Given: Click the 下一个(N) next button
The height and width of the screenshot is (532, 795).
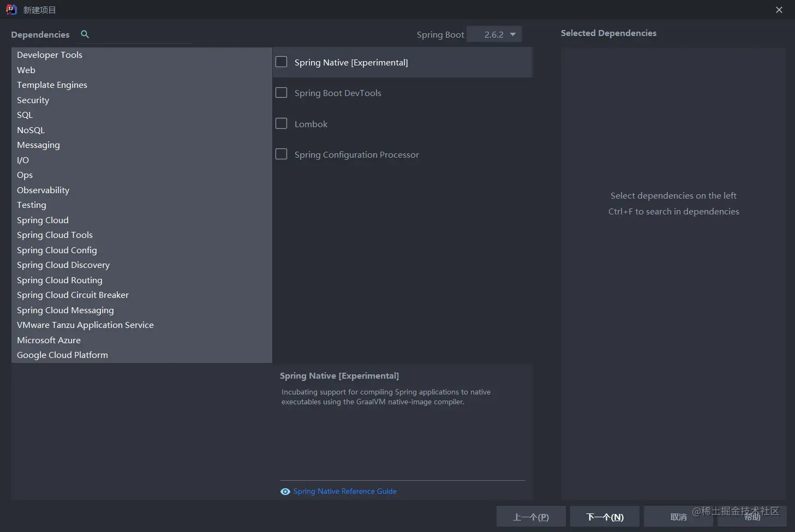Looking at the screenshot, I should (x=605, y=517).
